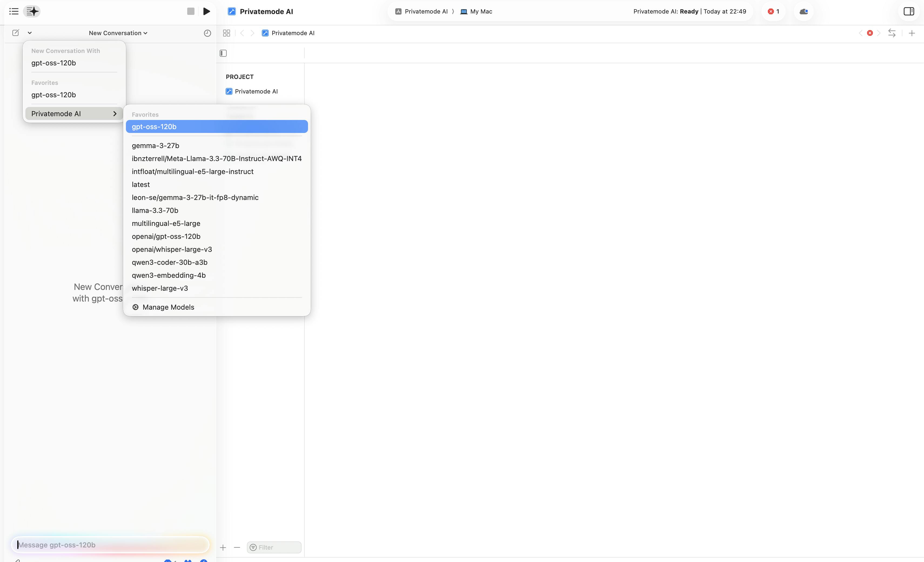Click the red error count badge

pos(773,11)
